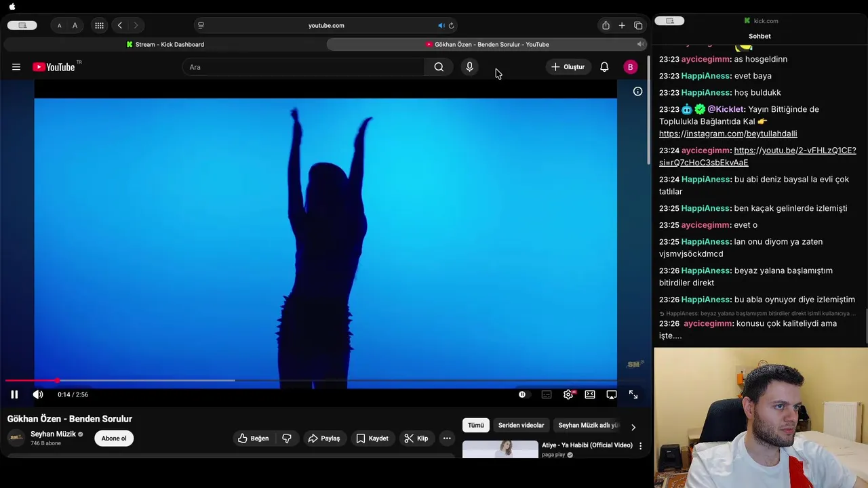Open the Seyhan Müzik channel name
This screenshot has height=488, width=868.
point(53,434)
